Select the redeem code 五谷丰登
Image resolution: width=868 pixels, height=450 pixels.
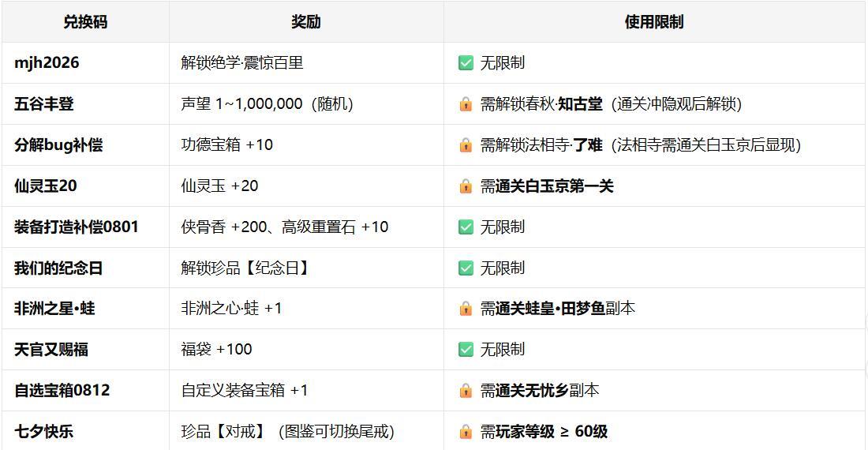[43, 103]
